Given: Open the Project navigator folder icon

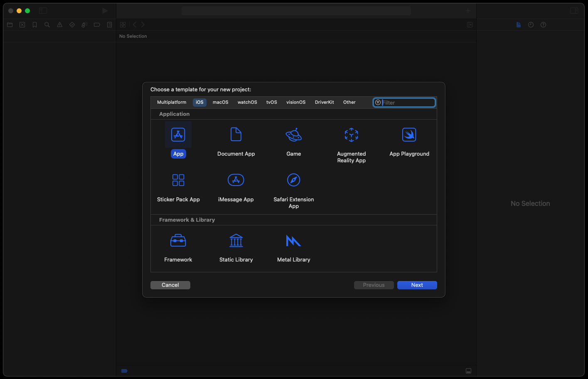Looking at the screenshot, I should click(10, 25).
